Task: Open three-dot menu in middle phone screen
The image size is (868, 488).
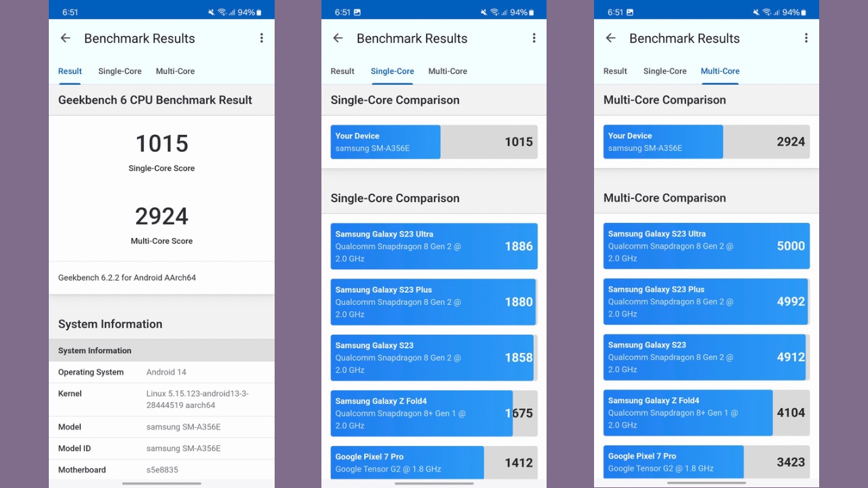Action: 534,39
